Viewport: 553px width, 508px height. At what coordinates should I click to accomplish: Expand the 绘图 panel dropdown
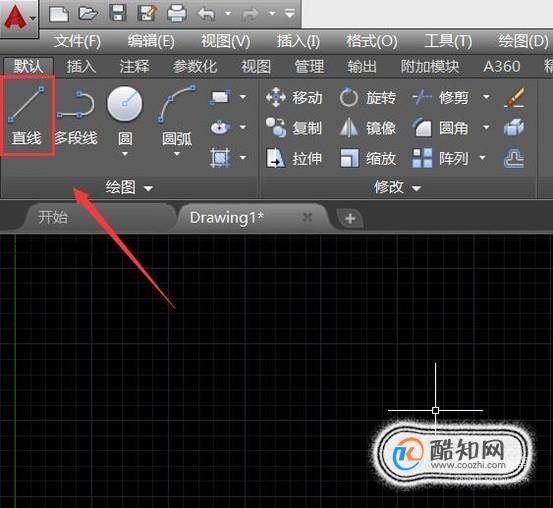pos(148,188)
